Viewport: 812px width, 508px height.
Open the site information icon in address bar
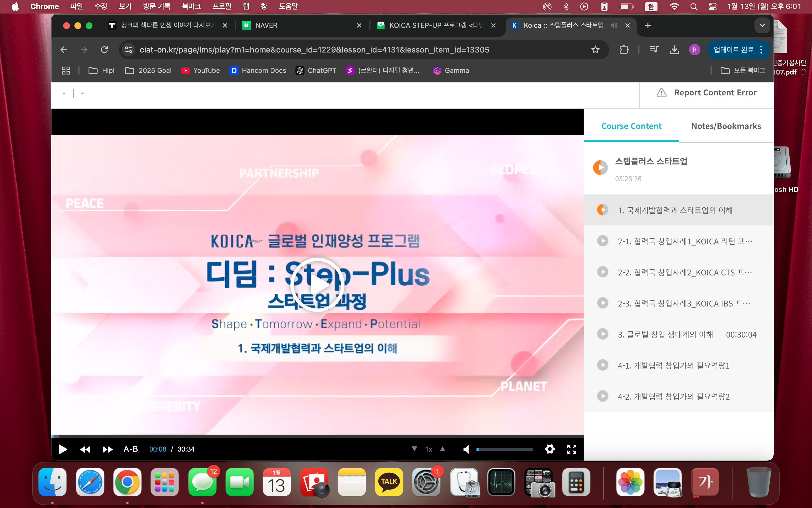point(129,50)
